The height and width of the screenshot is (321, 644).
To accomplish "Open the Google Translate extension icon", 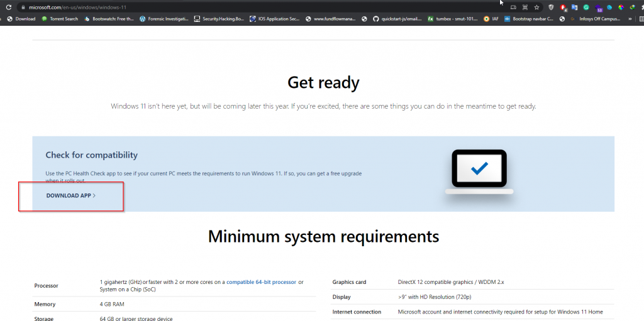I will pyautogui.click(x=575, y=8).
